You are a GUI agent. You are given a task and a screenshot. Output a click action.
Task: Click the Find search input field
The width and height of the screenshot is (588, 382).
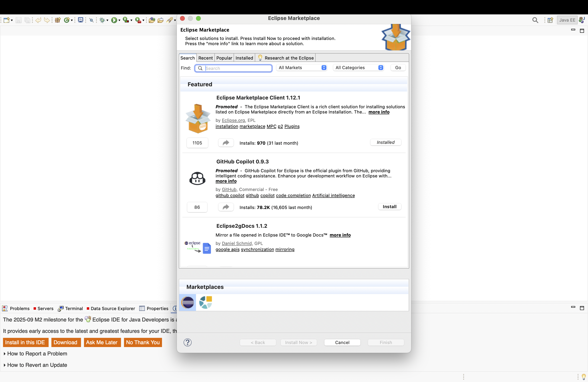click(233, 68)
